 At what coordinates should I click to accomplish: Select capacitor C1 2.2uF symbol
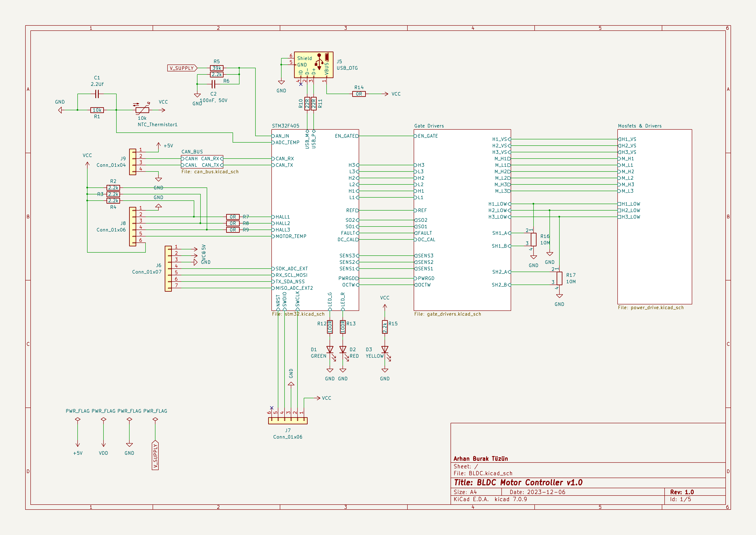pos(97,94)
